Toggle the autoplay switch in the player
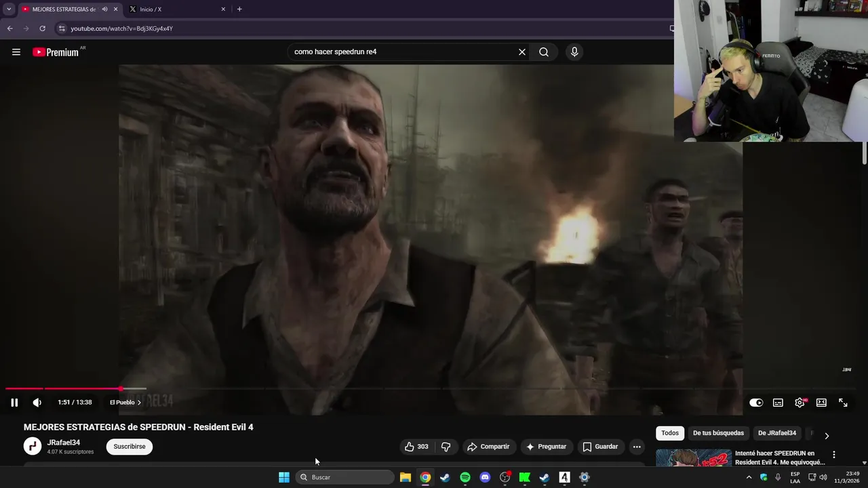Image resolution: width=868 pixels, height=488 pixels. point(756,403)
